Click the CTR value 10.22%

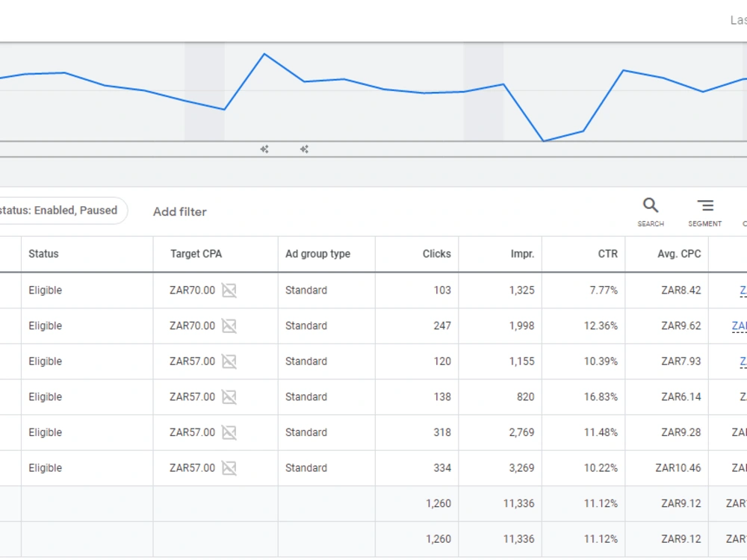pyautogui.click(x=601, y=468)
